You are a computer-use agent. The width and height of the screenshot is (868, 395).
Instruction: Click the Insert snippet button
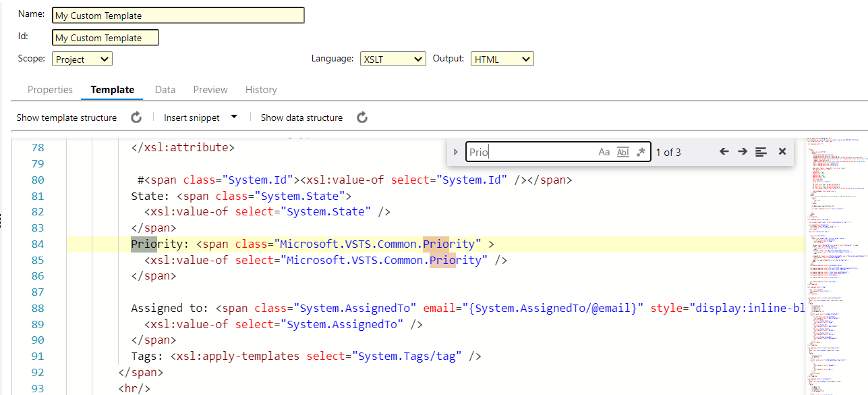[192, 117]
